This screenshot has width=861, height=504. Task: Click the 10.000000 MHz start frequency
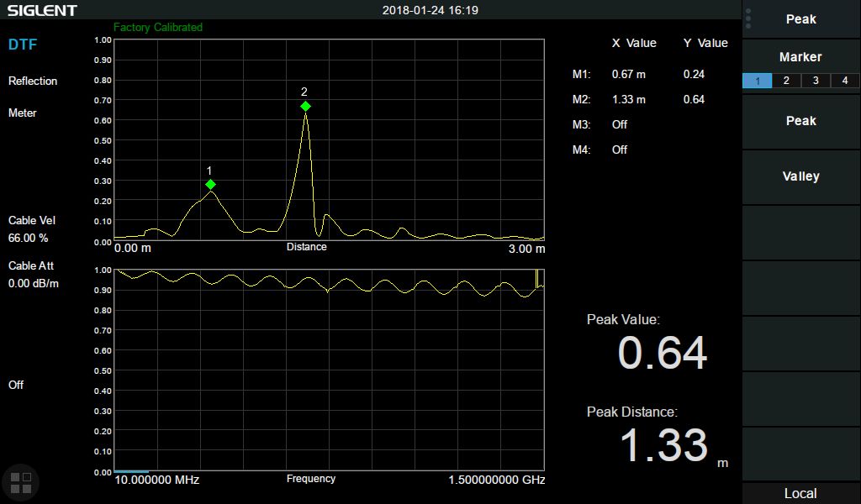[157, 480]
